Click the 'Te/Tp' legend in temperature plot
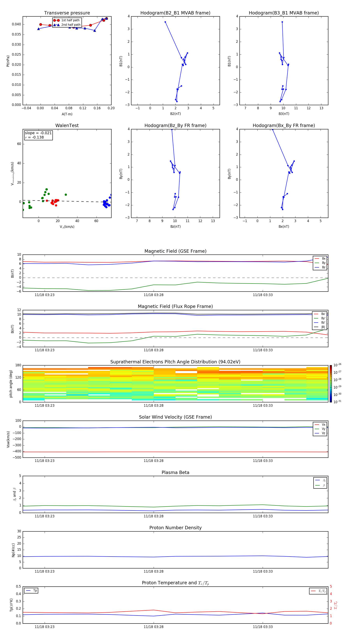The image size is (351, 644). (318, 591)
